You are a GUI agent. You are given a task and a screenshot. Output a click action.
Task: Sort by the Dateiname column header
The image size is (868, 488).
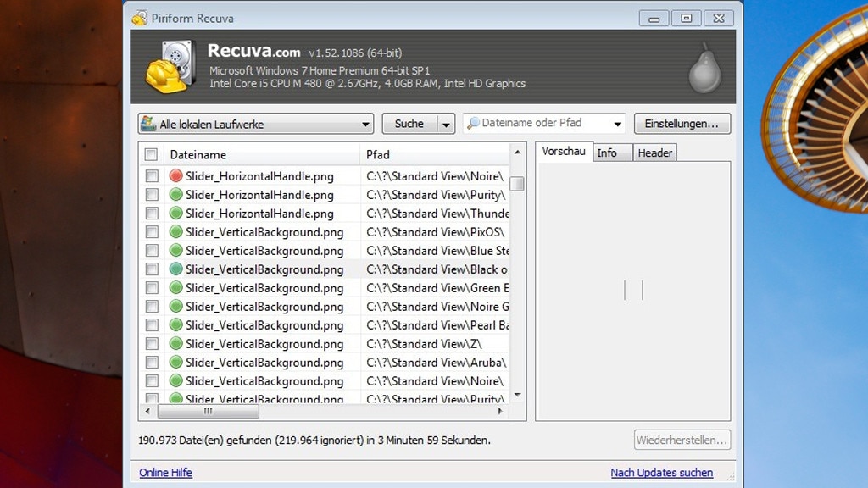(263, 154)
